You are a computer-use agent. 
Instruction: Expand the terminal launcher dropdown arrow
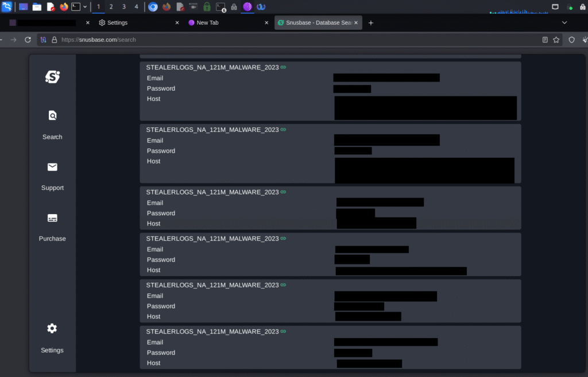tap(85, 7)
